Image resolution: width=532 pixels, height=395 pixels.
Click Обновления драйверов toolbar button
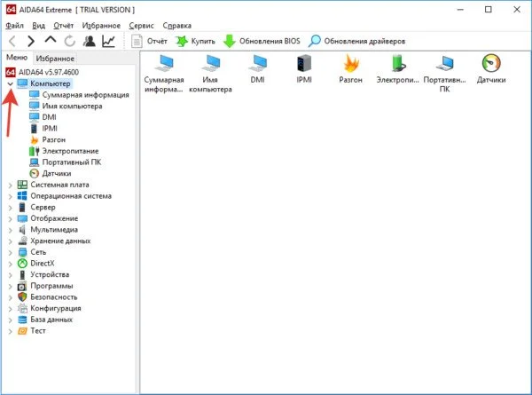pos(357,42)
